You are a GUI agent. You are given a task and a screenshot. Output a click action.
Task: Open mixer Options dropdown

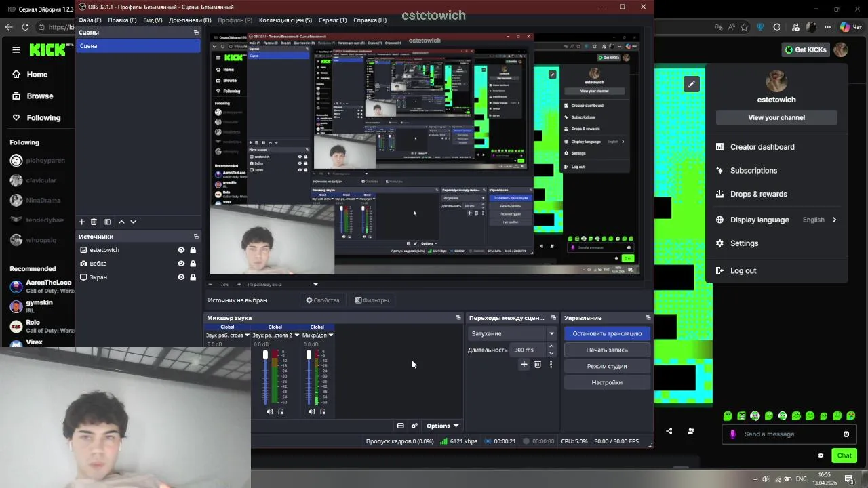[x=442, y=426]
